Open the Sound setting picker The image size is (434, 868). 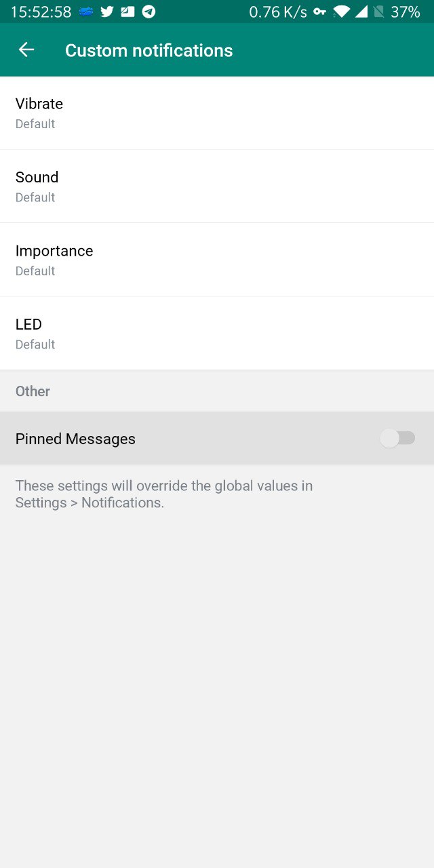point(217,186)
